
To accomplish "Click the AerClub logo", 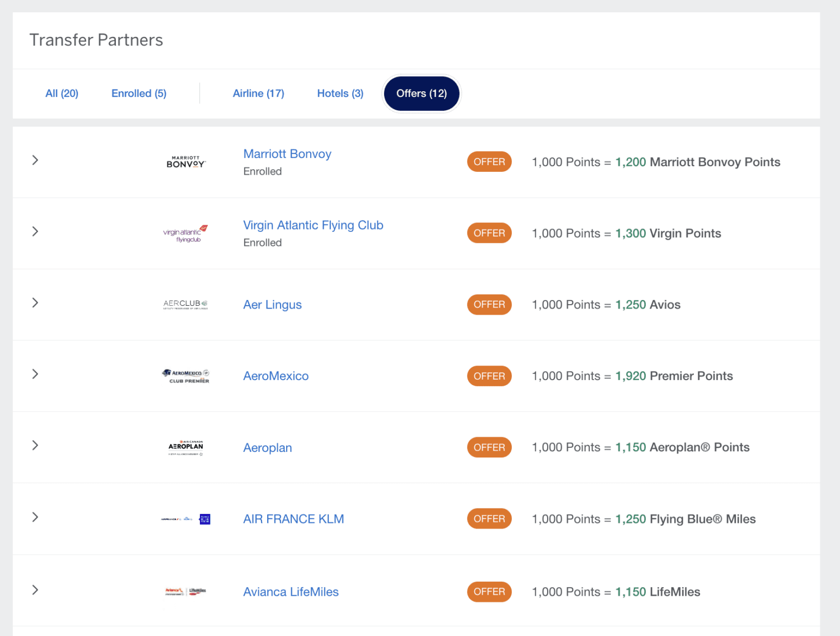I will (185, 305).
